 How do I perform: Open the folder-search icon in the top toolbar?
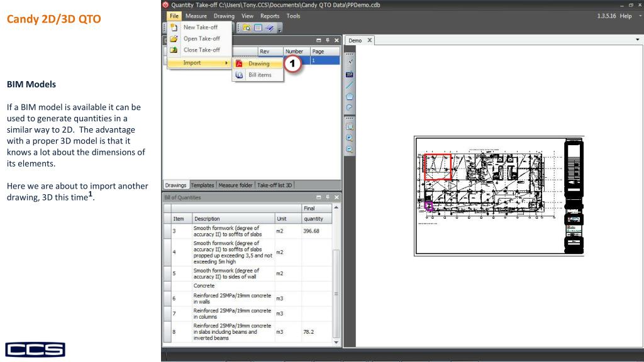(247, 28)
